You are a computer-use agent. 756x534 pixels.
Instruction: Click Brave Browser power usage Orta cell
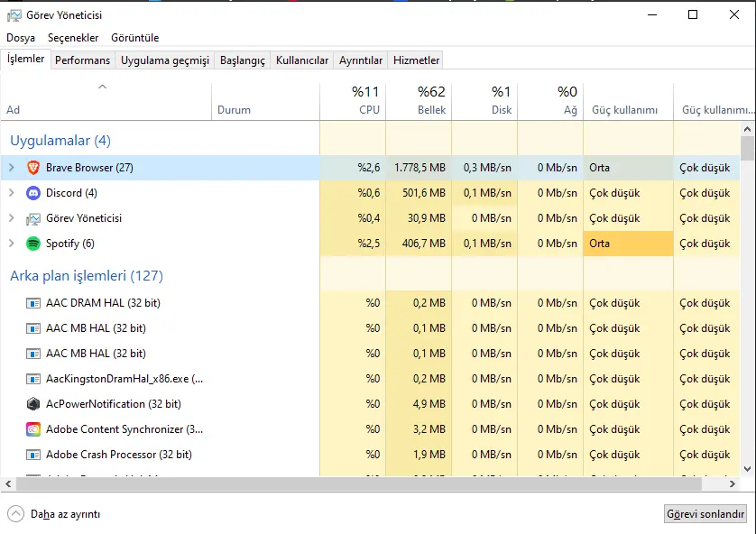pyautogui.click(x=628, y=168)
